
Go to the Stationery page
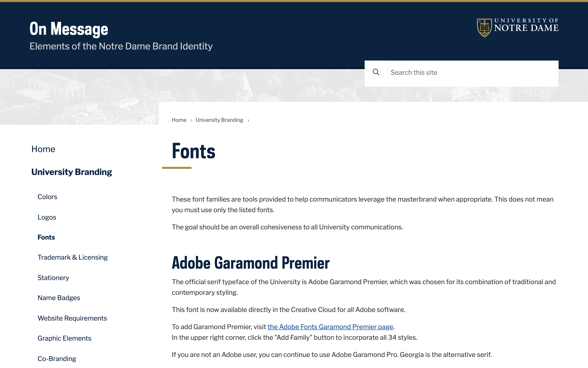pos(53,278)
